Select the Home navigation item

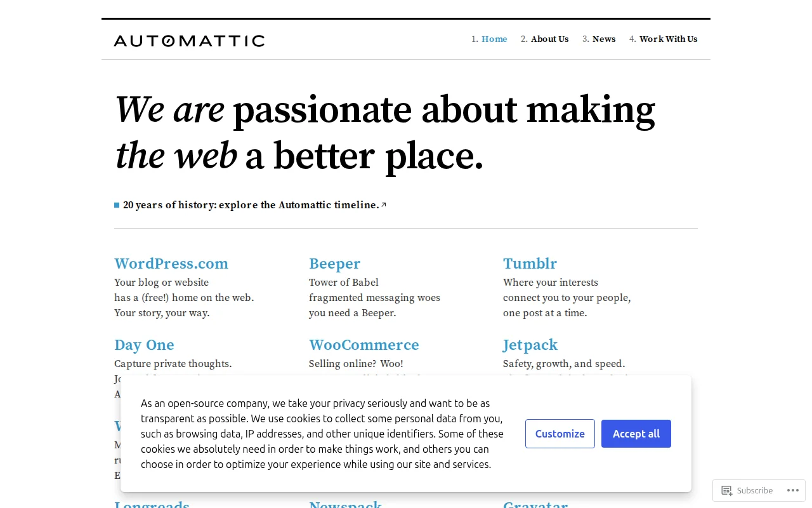[x=494, y=39]
